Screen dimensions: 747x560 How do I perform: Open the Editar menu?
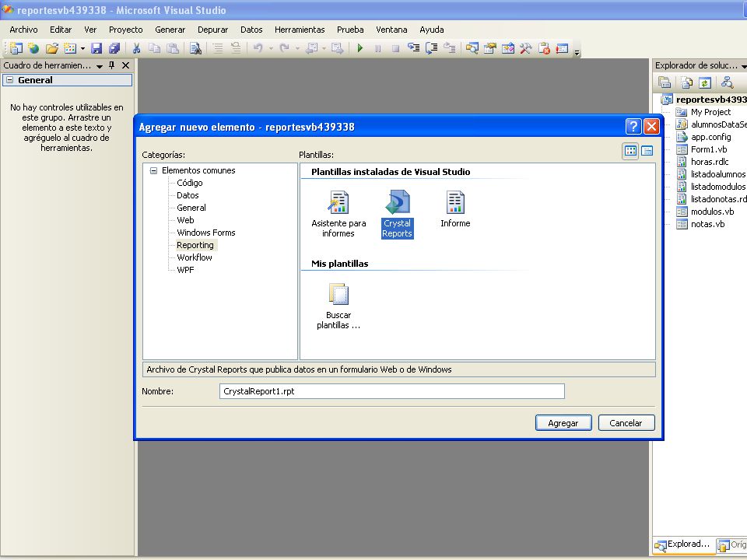coord(61,30)
